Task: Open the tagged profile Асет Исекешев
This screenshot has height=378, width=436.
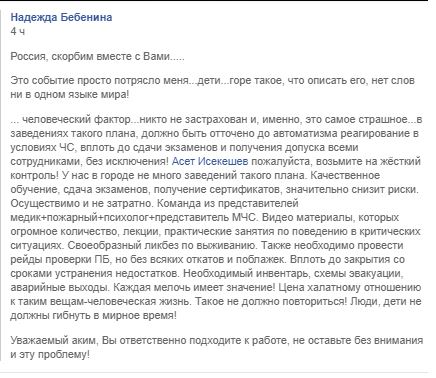Action: pyautogui.click(x=210, y=161)
